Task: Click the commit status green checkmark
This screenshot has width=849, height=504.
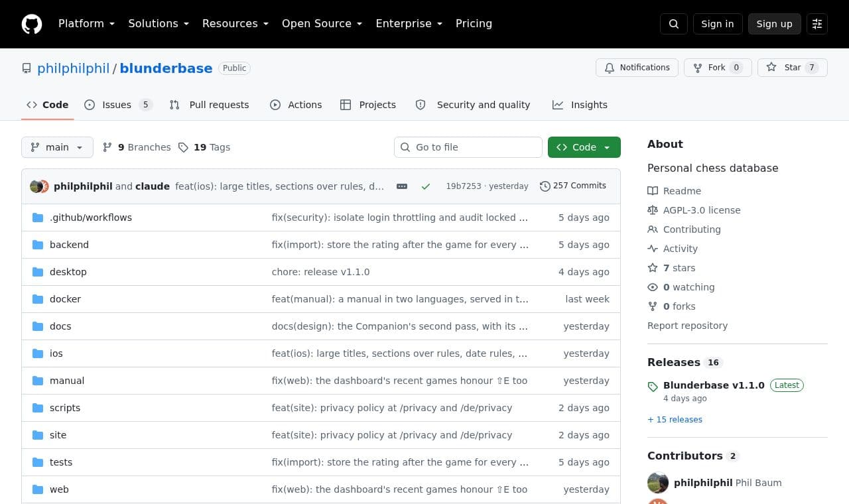Action: [x=426, y=186]
